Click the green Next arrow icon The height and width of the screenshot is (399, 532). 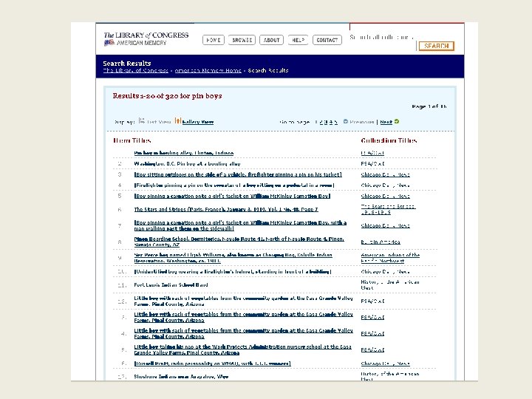(x=397, y=121)
